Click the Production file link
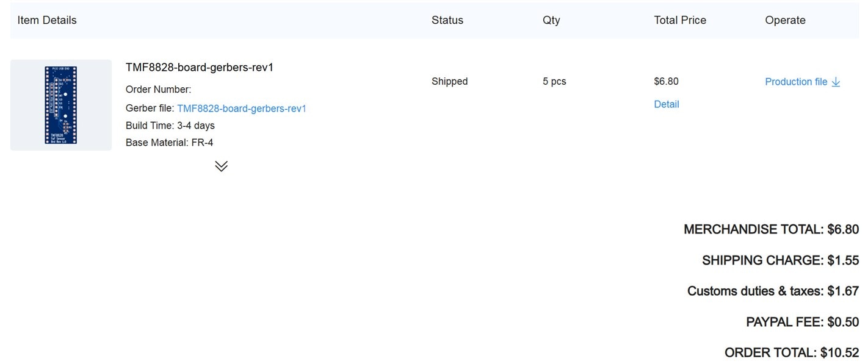This screenshot has width=868, height=364. 796,82
